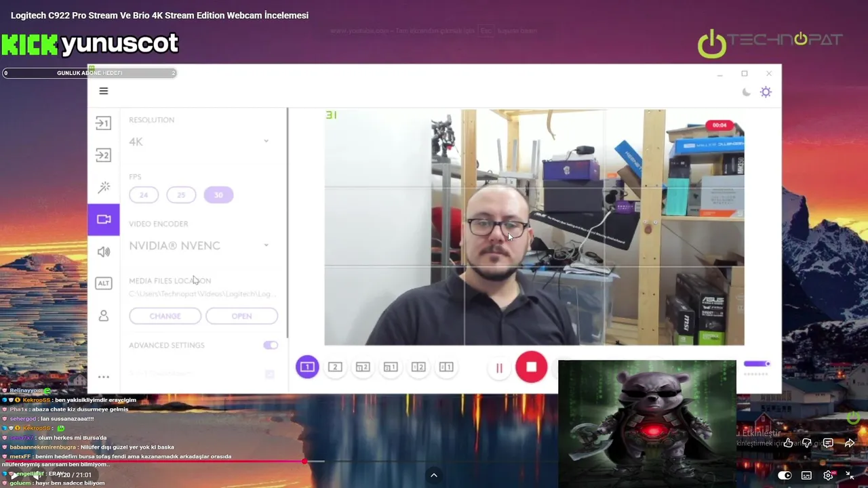Click the VIDEO ENCODER label
Image resolution: width=868 pixels, height=488 pixels.
[158, 224]
